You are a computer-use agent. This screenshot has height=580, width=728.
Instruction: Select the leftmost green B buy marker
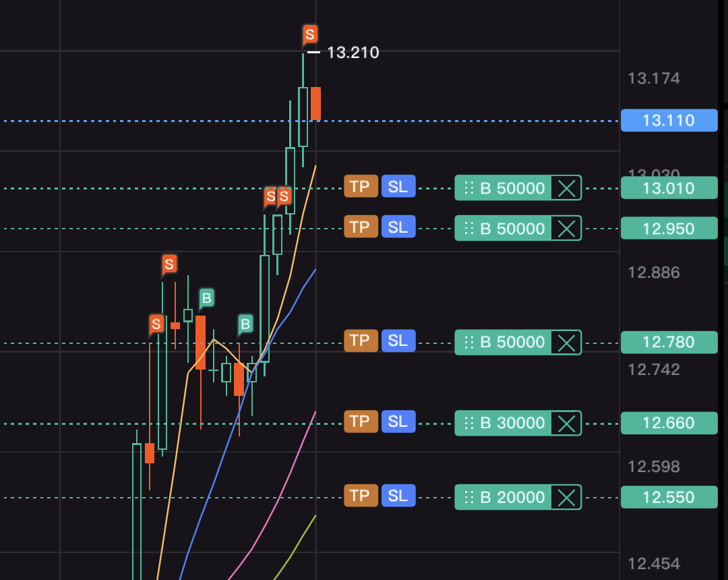[206, 297]
